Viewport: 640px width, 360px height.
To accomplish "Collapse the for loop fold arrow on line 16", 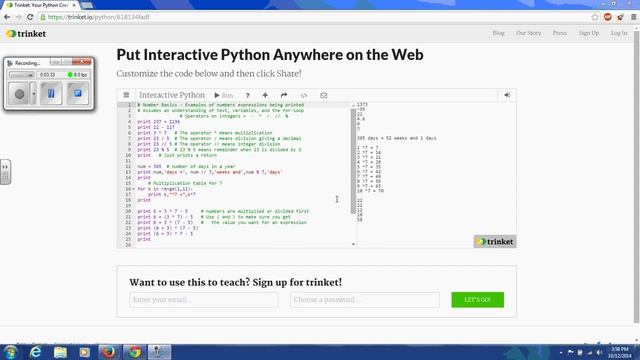I will [133, 189].
